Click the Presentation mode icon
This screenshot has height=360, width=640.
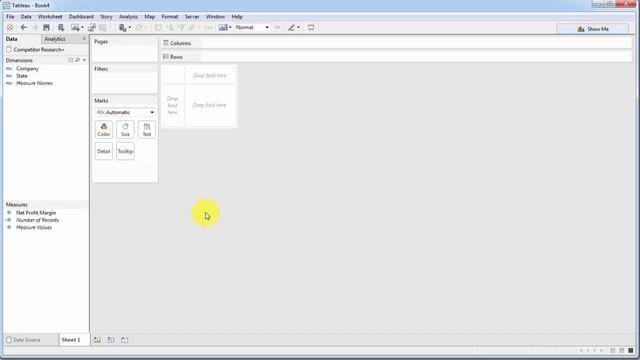click(311, 27)
